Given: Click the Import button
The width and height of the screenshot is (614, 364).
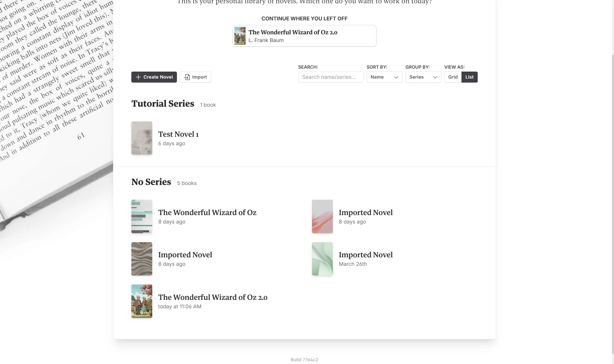Looking at the screenshot, I should (x=195, y=77).
